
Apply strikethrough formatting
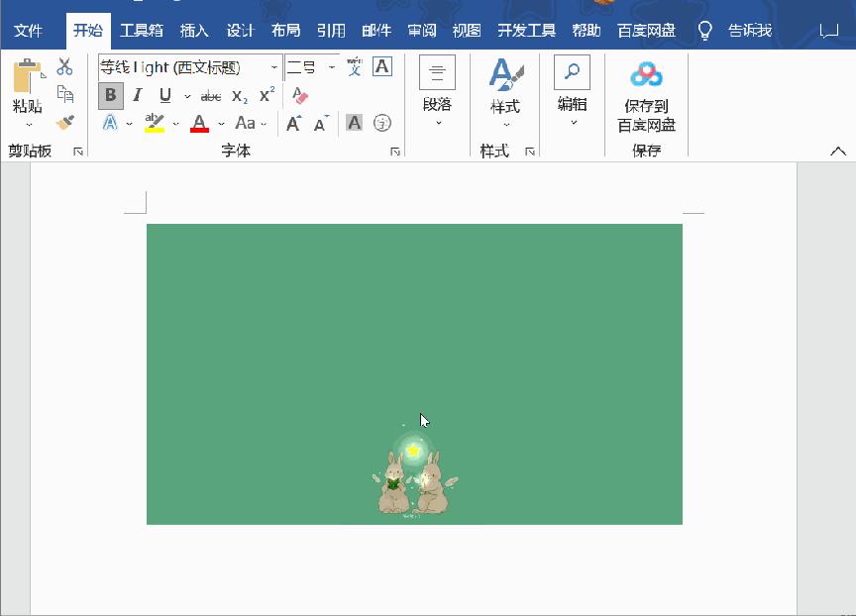tap(210, 96)
